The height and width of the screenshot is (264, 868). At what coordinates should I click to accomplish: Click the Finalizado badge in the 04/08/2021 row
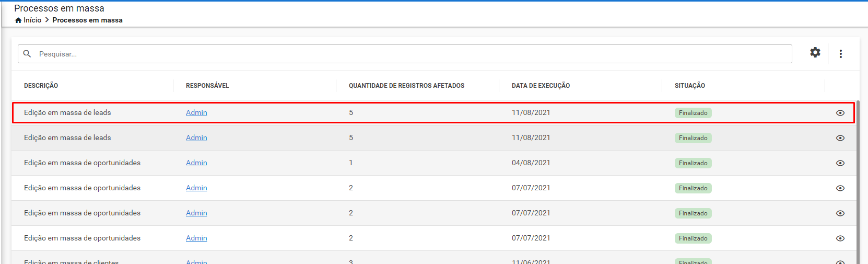(693, 163)
